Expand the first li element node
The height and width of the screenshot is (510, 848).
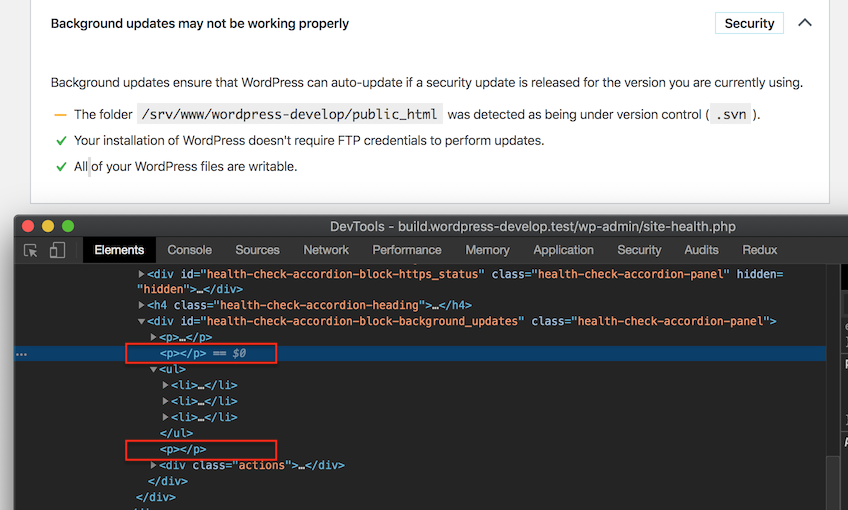[x=165, y=385]
